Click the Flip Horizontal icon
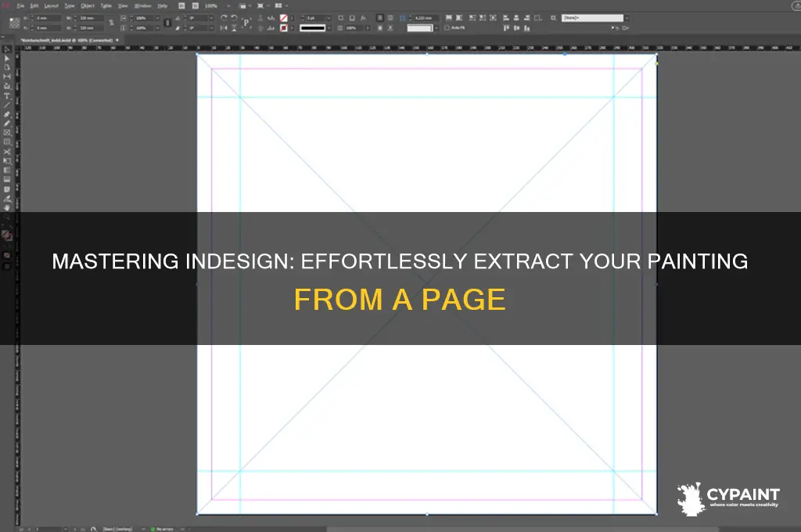This screenshot has height=532, width=801. coord(224,28)
